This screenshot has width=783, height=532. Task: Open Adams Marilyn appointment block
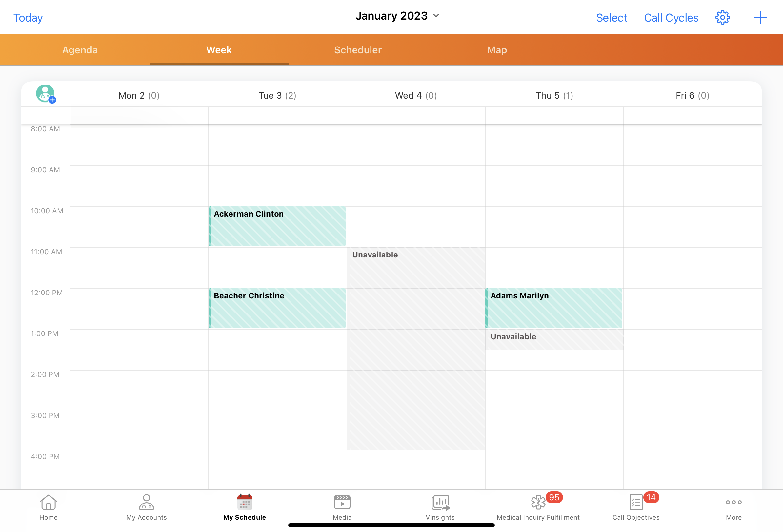(x=554, y=308)
